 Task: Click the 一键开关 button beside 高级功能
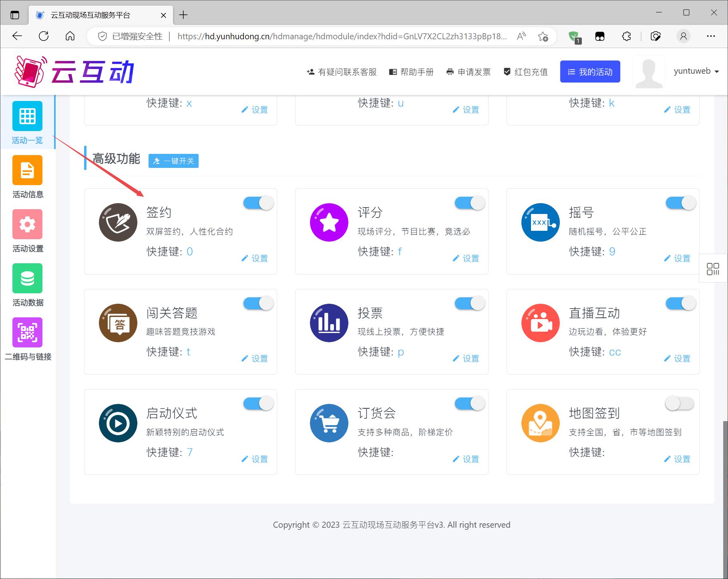[173, 161]
